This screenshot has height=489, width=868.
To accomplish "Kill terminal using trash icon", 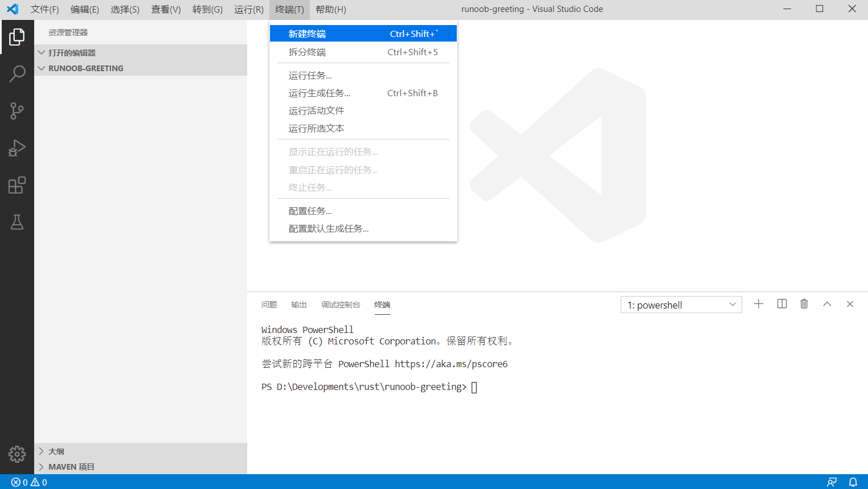I will pos(804,304).
